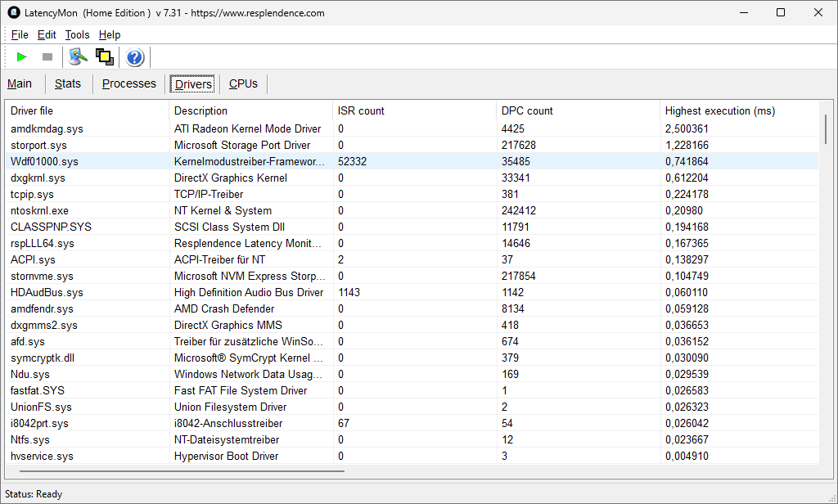Screen dimensions: 838x504
Task: Sort by Highest execution (ms) column
Action: pyautogui.click(x=720, y=110)
